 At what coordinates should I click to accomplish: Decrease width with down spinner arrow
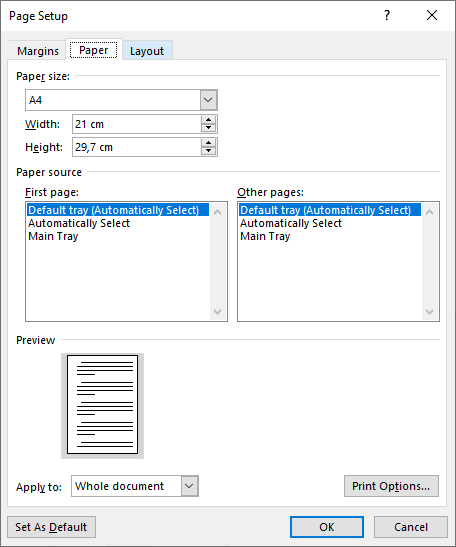point(209,128)
